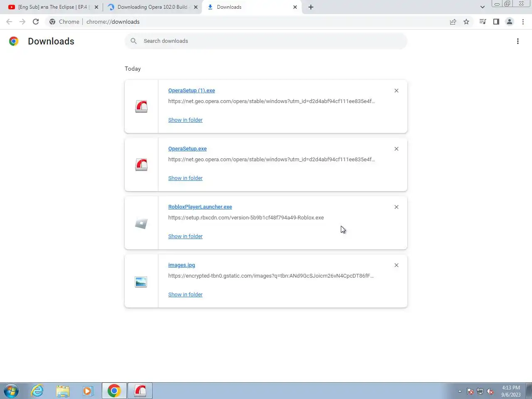Open the media controls icon
Viewport: 532px width, 399px height.
point(483,22)
